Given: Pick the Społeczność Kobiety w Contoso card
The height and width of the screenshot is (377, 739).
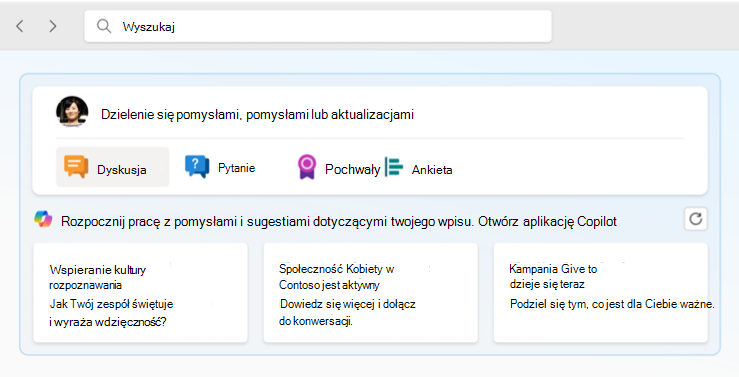Looking at the screenshot, I should coord(370,293).
